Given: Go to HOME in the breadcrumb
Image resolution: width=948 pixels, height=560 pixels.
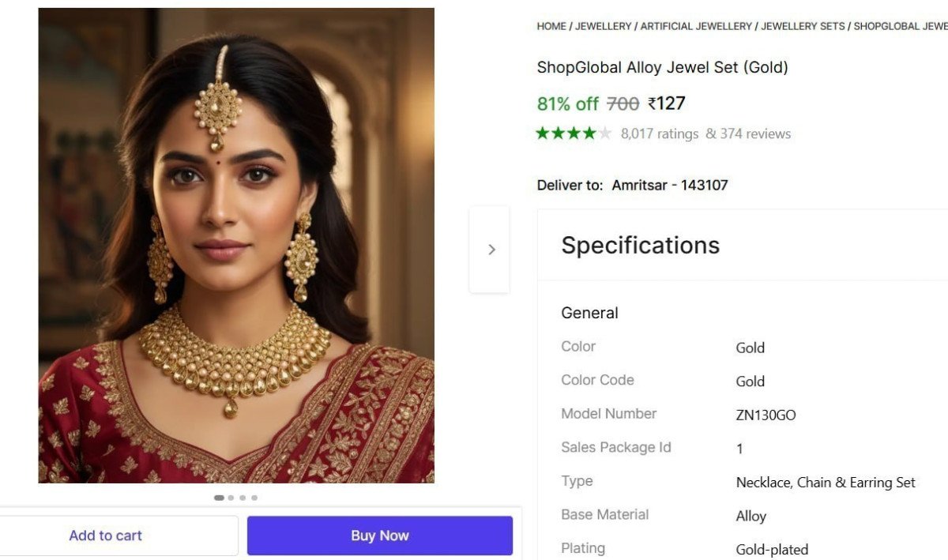Looking at the screenshot, I should point(551,26).
